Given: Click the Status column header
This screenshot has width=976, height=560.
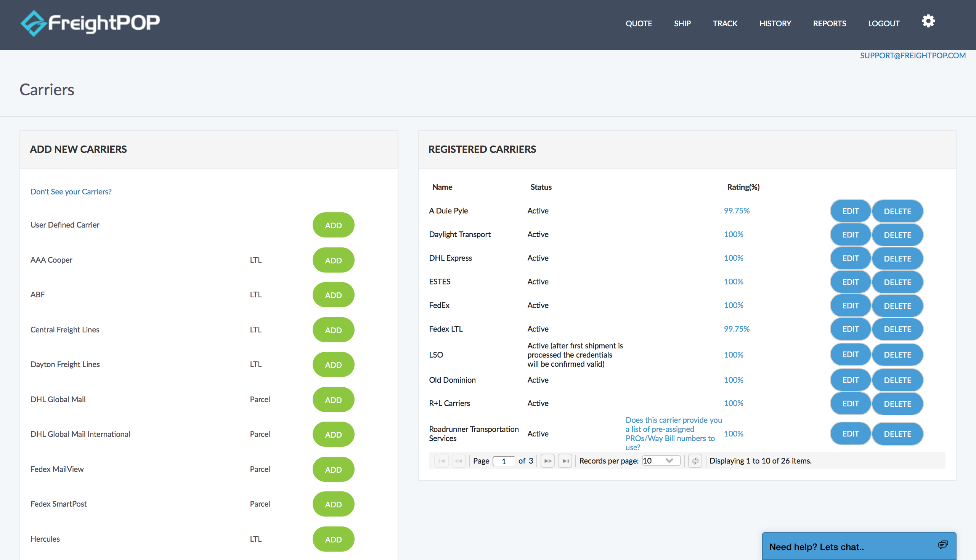Looking at the screenshot, I should (x=541, y=187).
